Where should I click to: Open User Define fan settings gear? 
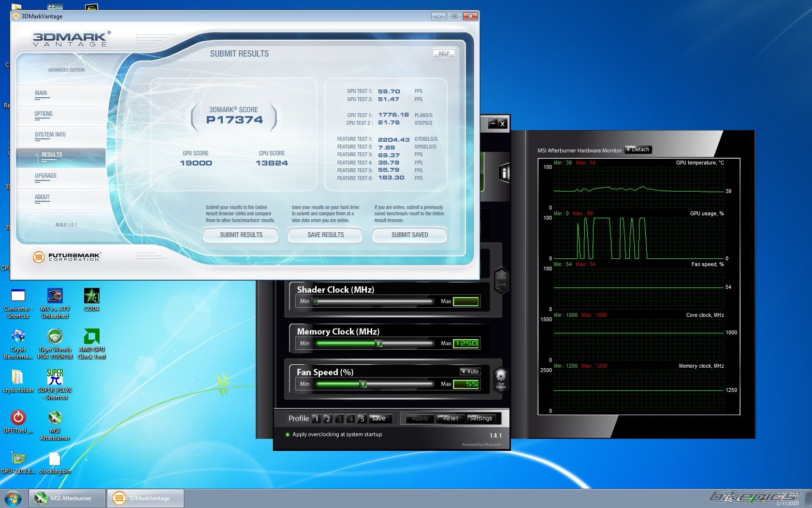[501, 378]
